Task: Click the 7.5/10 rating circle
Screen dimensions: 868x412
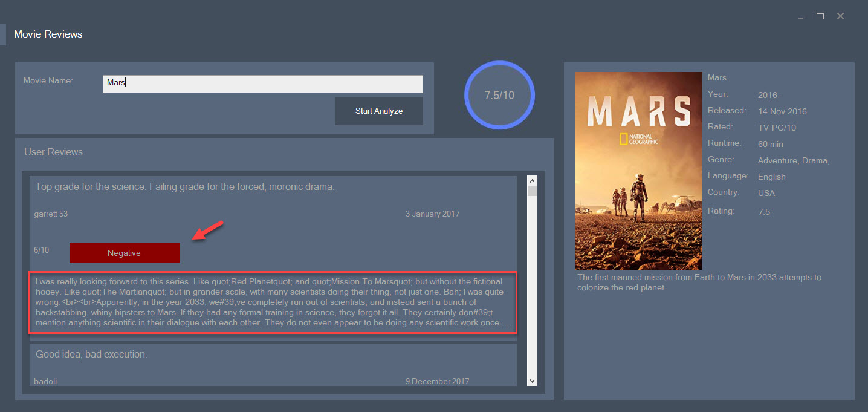Action: pos(499,95)
